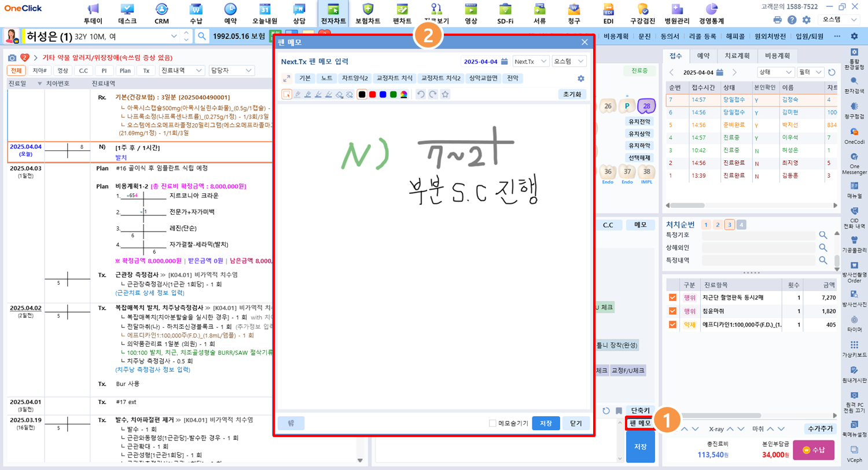Image resolution: width=868 pixels, height=470 pixels.
Task: Uncheck the 침윤마취 item checkbox
Action: click(672, 311)
